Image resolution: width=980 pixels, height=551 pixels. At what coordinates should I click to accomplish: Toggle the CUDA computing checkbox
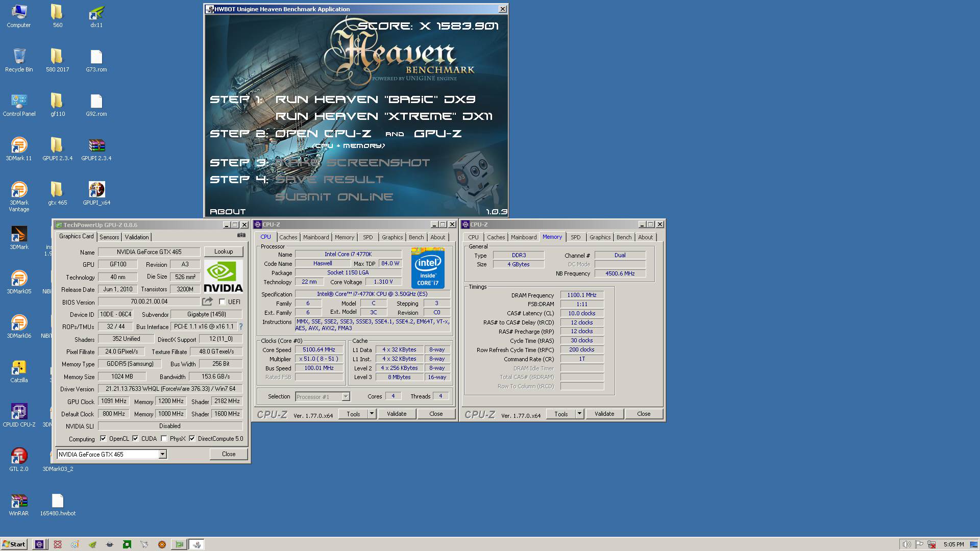(135, 438)
